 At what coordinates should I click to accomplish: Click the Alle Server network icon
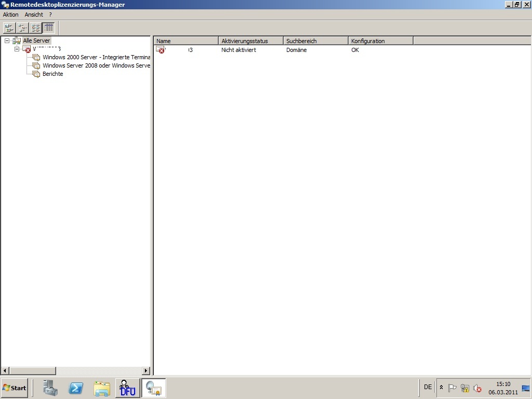[x=17, y=41]
